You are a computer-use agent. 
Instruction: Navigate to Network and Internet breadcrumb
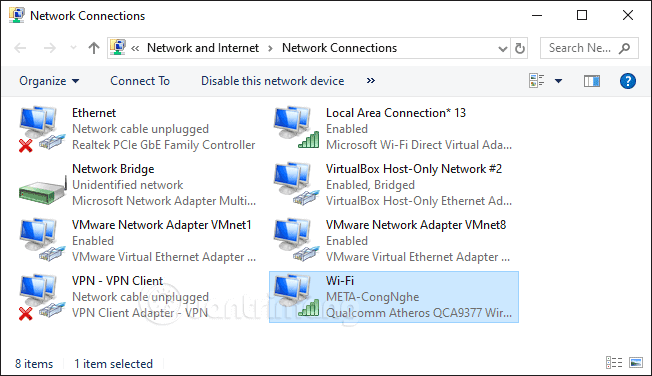pyautogui.click(x=203, y=48)
